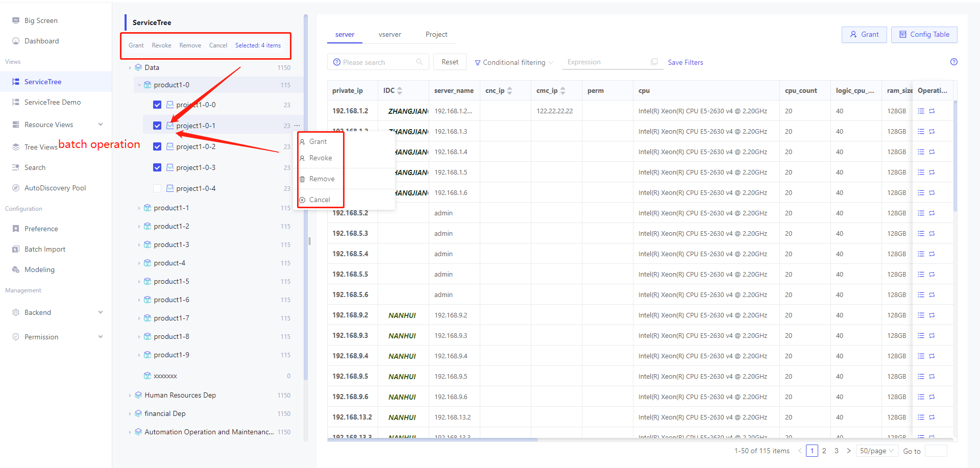
Task: Open Big Screen view from sidebar
Action: 41,20
